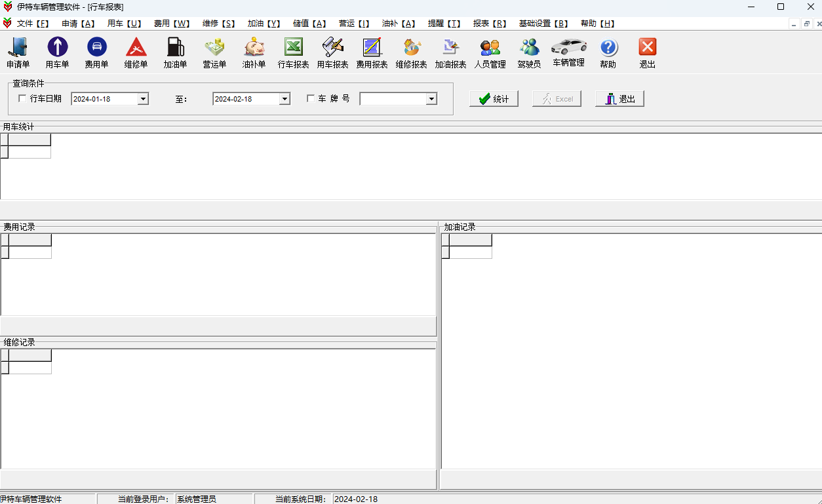
Task: Select the header cell in 维修记录 grid
Action: pyautogui.click(x=30, y=355)
